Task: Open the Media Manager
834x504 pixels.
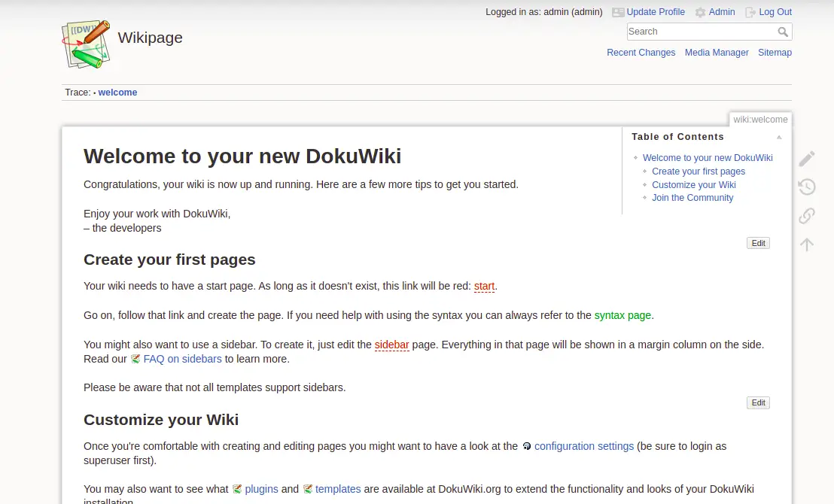Action: click(717, 53)
